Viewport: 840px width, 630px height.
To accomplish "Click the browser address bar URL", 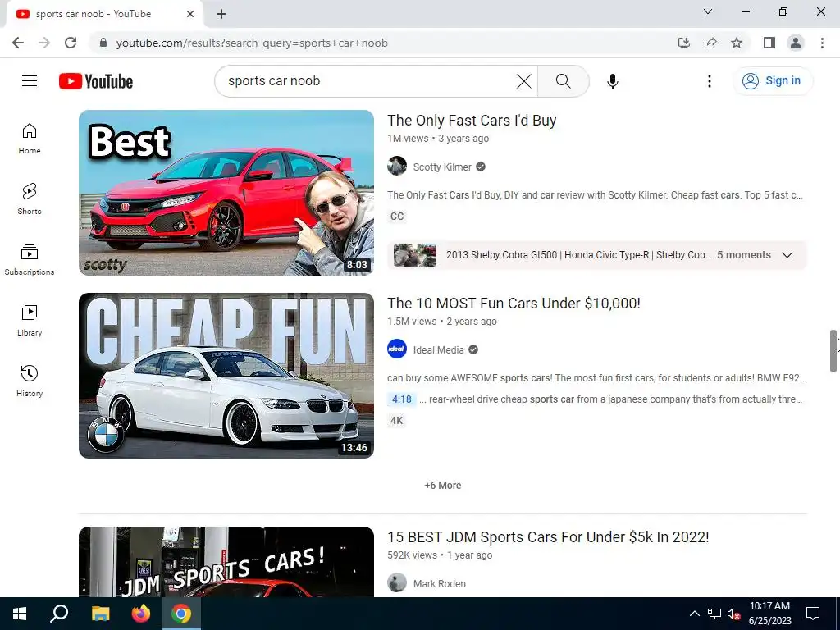I will [x=252, y=43].
